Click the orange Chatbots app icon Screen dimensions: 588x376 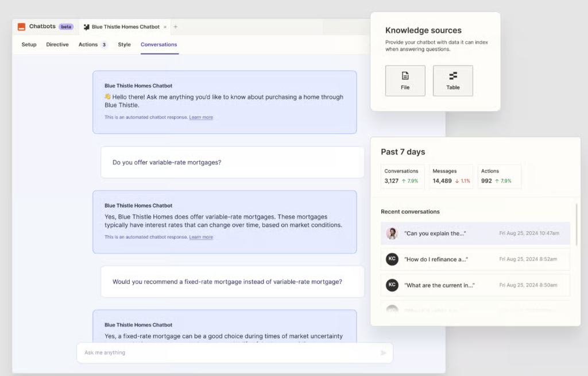21,26
